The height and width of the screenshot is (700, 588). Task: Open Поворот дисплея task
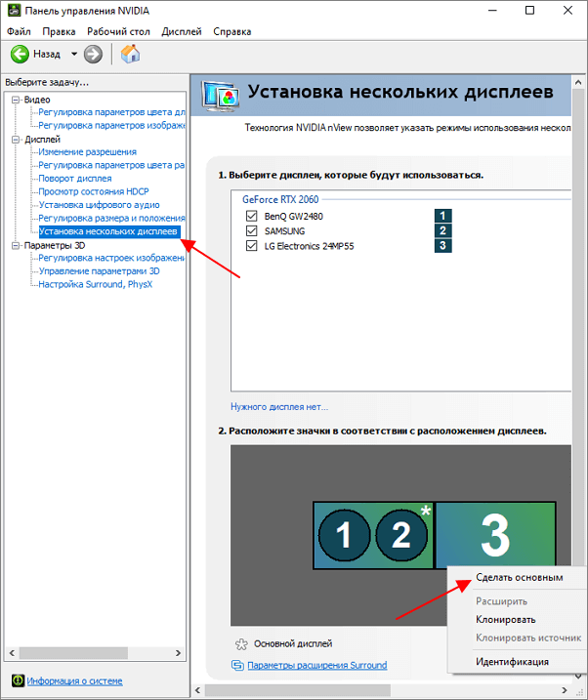click(75, 178)
